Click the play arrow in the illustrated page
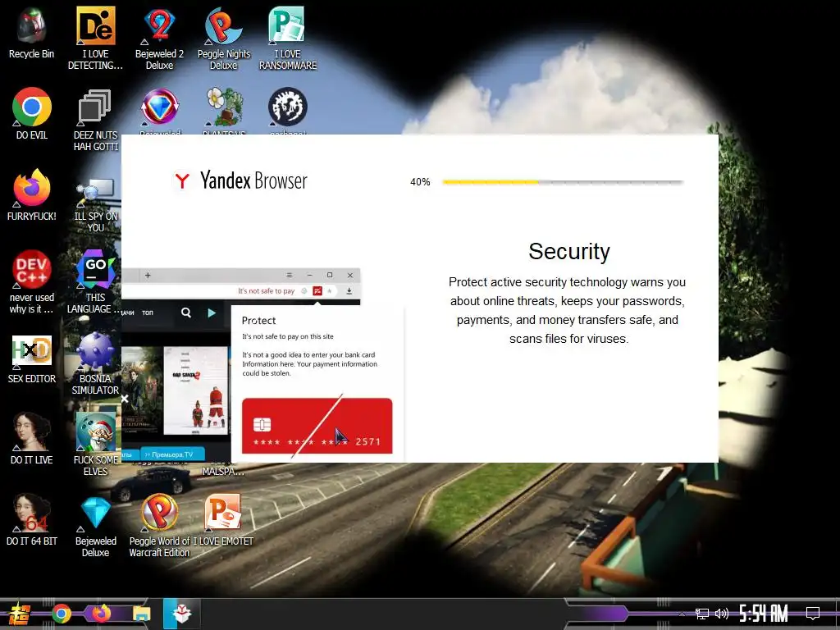This screenshot has width=840, height=630. coord(212,313)
